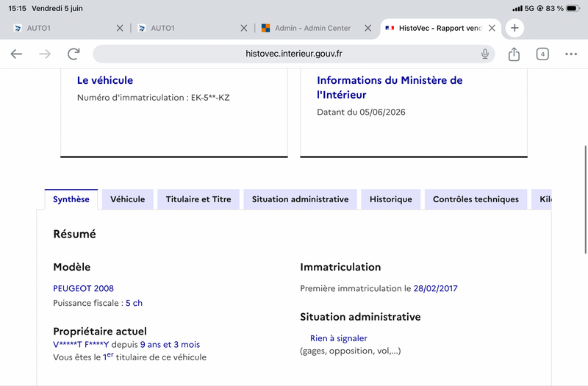Open the share sheet icon
Image resolution: width=588 pixels, height=386 pixels.
pyautogui.click(x=514, y=54)
